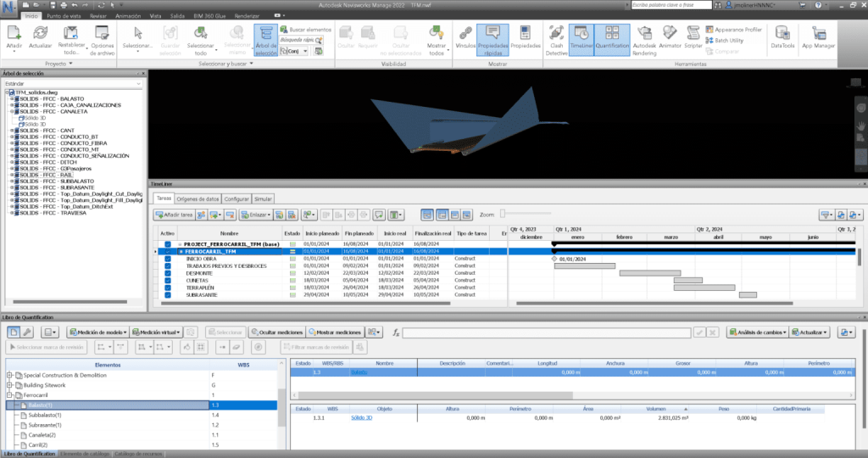The width and height of the screenshot is (868, 458).
Task: Click the Sólido 3D object link
Action: click(x=361, y=417)
